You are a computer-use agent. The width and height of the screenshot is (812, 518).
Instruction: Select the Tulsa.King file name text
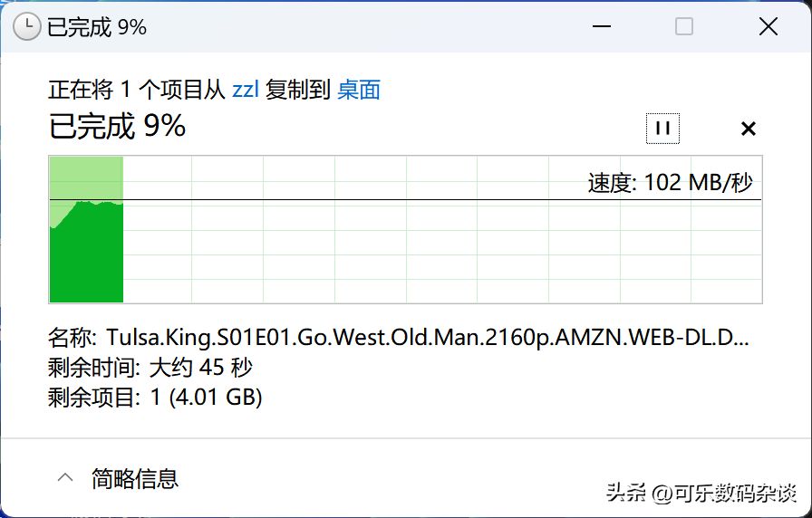point(428,338)
